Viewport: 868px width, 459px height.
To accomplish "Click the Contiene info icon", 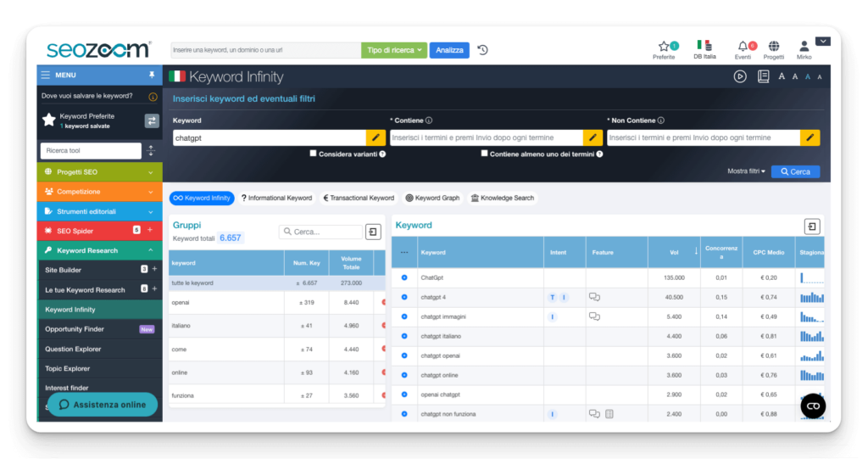I will 429,120.
